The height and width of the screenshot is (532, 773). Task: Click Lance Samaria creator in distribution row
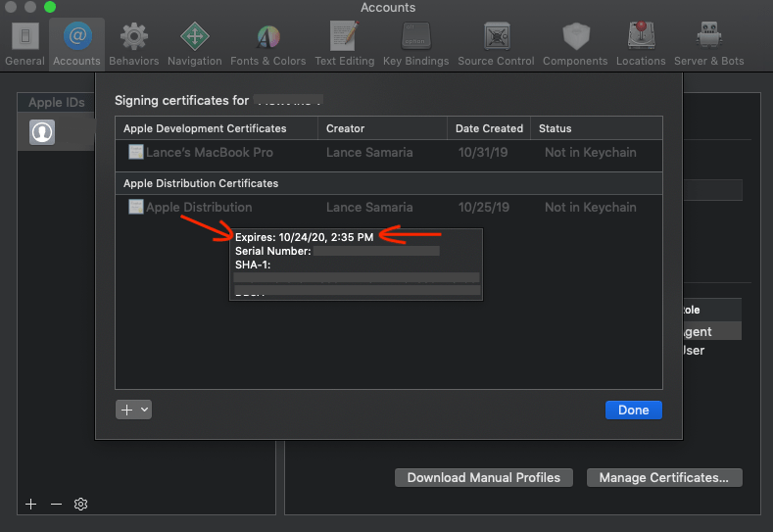coord(369,207)
